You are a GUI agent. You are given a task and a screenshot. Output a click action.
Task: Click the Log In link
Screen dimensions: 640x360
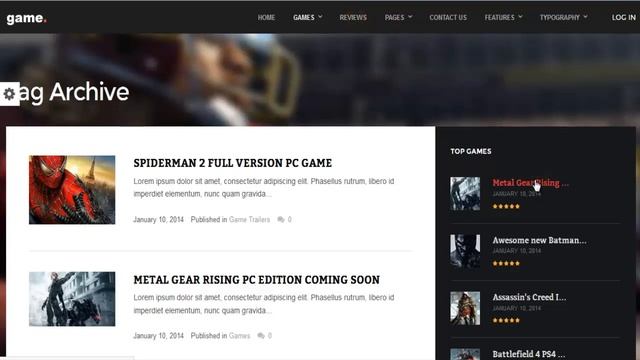[623, 18]
